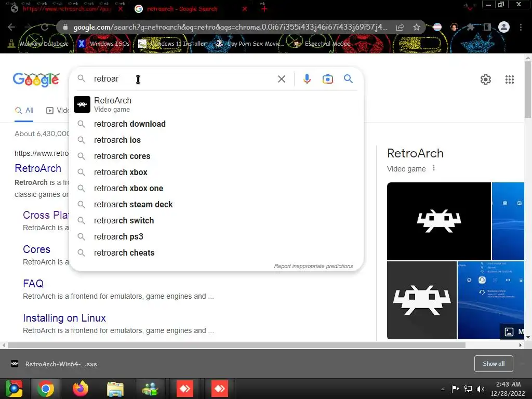The height and width of the screenshot is (399, 532).
Task: Switch to the All results tab
Action: pyautogui.click(x=24, y=110)
